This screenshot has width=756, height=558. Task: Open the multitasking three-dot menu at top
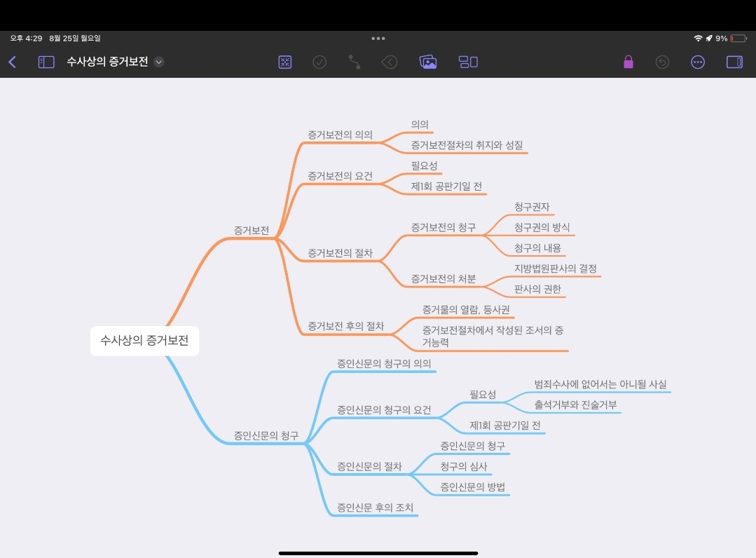(x=378, y=39)
